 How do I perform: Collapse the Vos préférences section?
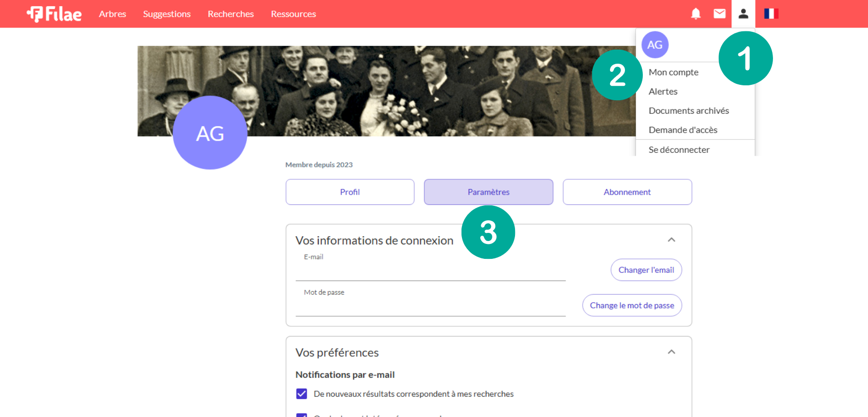point(671,352)
